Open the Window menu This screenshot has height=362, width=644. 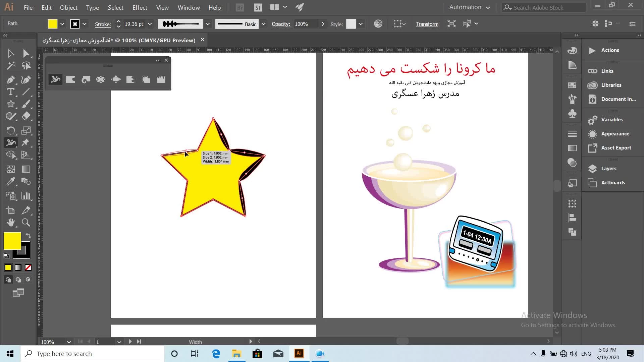coord(189,7)
